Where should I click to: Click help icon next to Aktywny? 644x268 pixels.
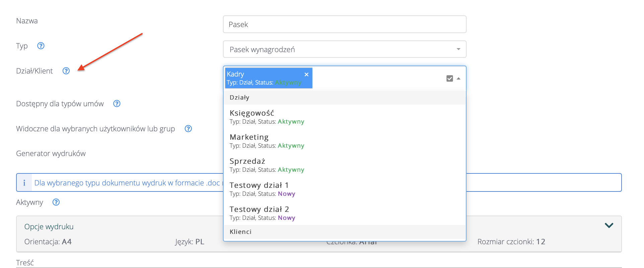[56, 202]
